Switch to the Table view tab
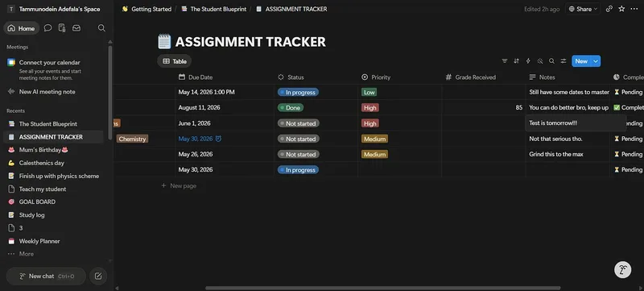The image size is (644, 291). 175,61
